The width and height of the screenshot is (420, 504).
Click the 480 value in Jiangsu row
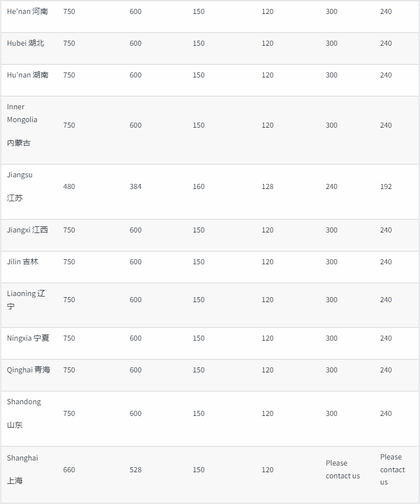pyautogui.click(x=69, y=187)
